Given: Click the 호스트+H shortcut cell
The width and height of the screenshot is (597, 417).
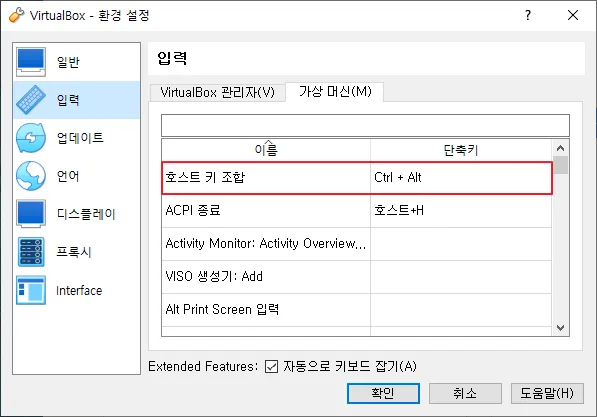Looking at the screenshot, I should [461, 211].
